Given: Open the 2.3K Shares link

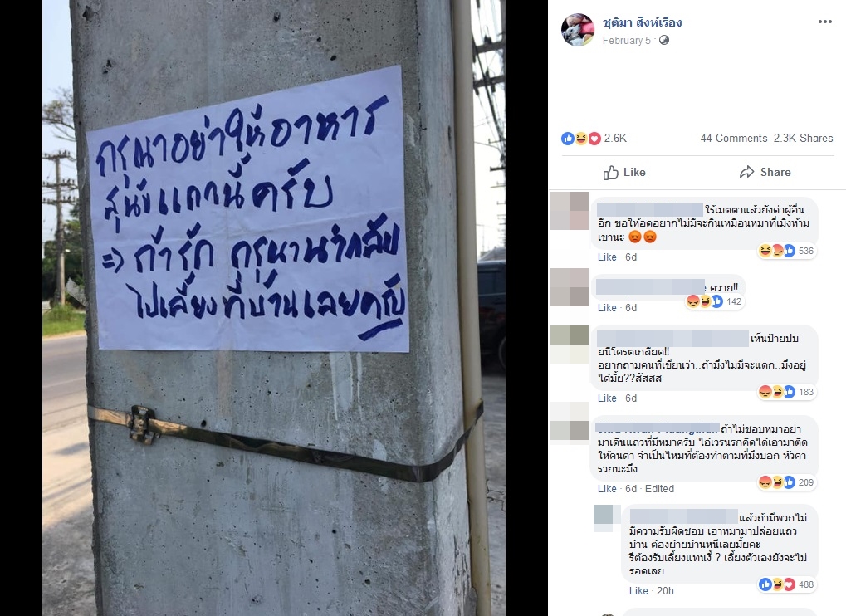Looking at the screenshot, I should 804,138.
